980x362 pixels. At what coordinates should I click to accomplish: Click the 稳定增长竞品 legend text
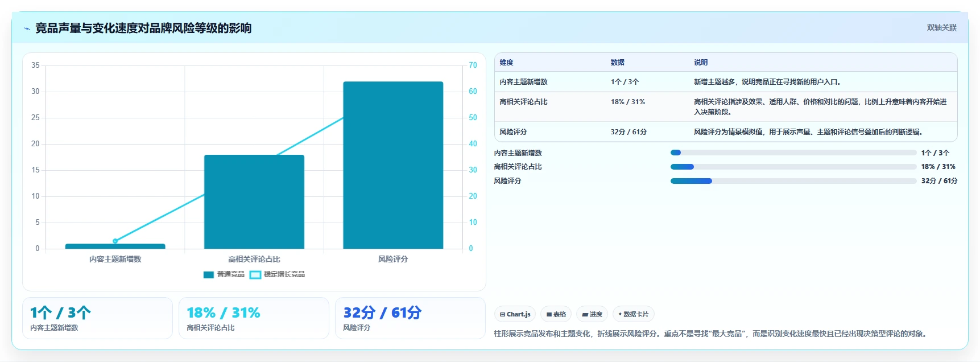pos(284,274)
